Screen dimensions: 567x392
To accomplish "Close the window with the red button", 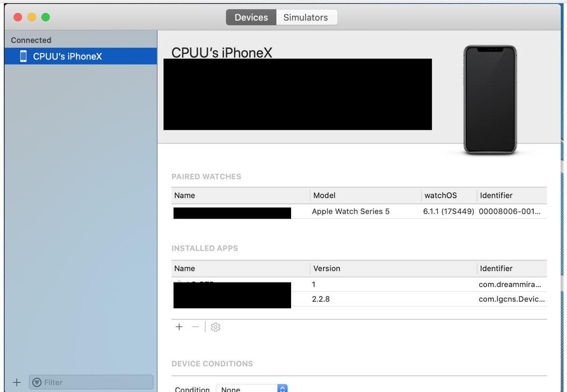I will (x=18, y=17).
